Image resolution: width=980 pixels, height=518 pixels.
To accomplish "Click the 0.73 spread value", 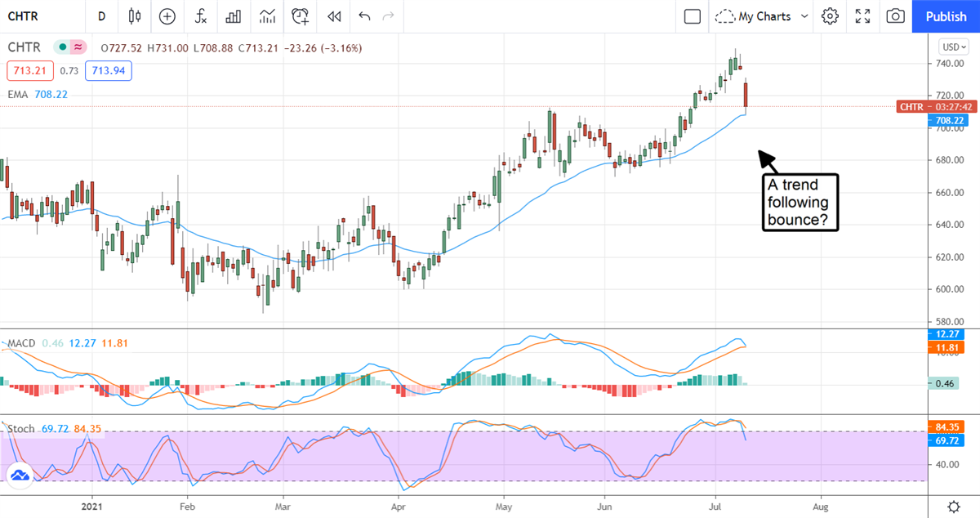I will click(x=69, y=71).
